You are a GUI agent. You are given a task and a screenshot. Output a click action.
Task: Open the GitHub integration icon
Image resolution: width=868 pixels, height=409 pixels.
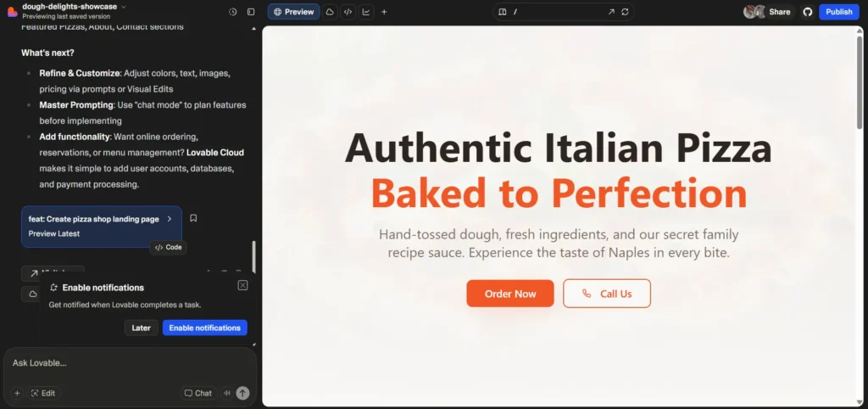pyautogui.click(x=808, y=12)
